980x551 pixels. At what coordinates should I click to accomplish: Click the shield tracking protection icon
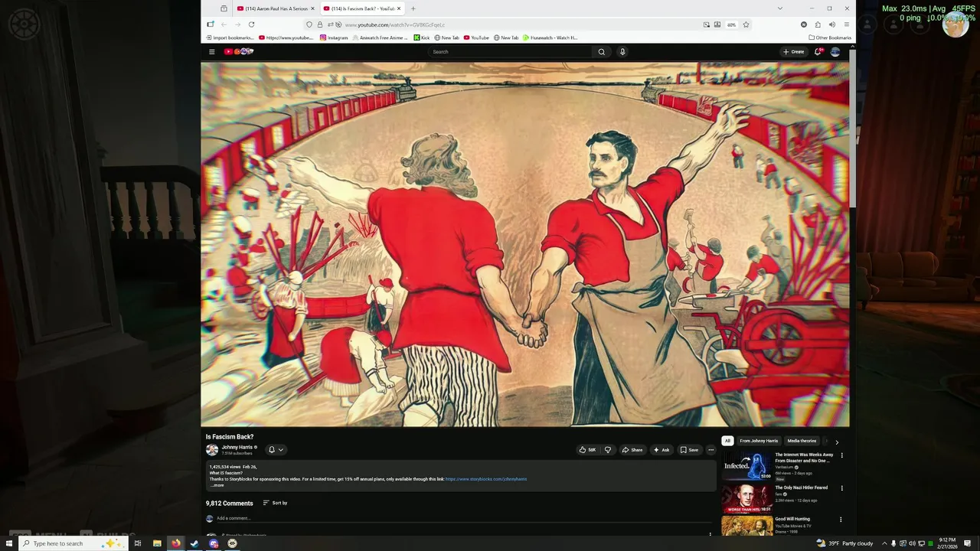pyautogui.click(x=309, y=24)
